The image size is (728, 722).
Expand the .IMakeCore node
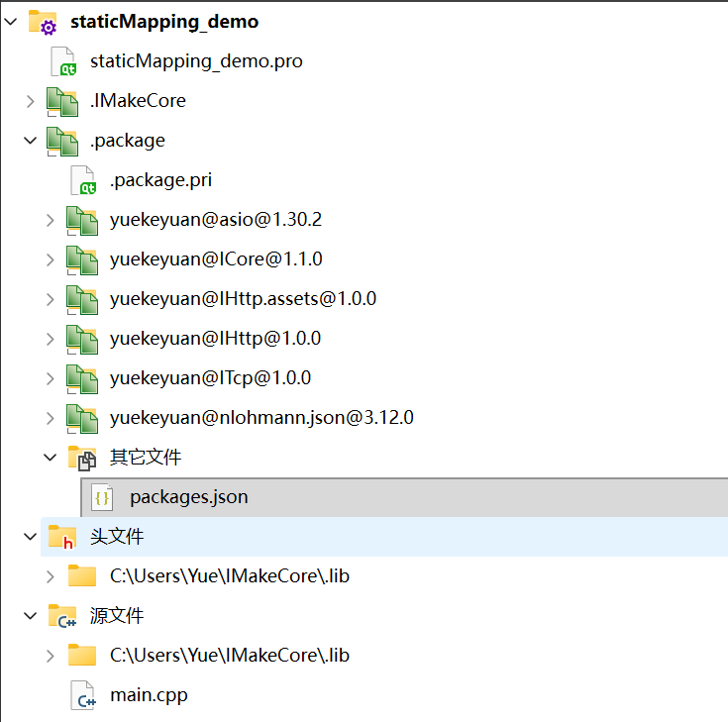(x=30, y=101)
